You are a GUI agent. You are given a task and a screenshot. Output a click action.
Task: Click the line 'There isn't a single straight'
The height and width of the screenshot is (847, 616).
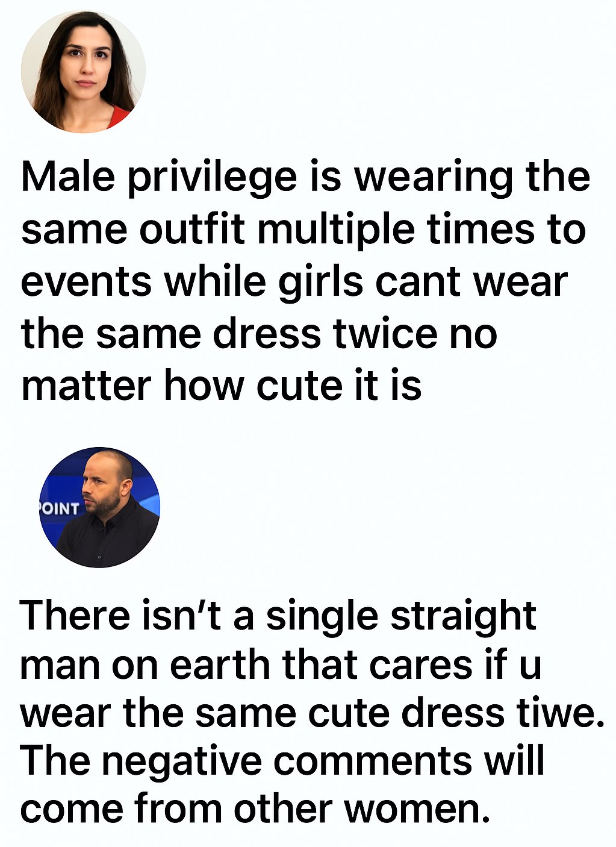[x=278, y=616]
